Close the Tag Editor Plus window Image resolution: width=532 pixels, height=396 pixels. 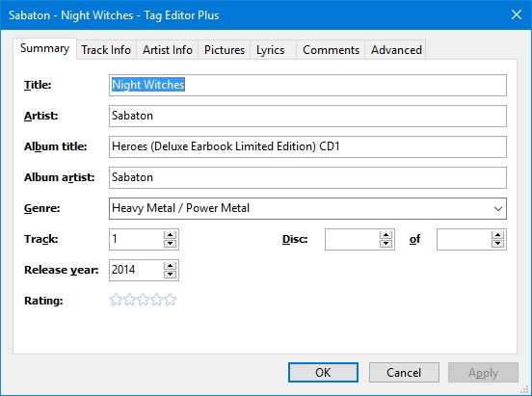point(517,14)
